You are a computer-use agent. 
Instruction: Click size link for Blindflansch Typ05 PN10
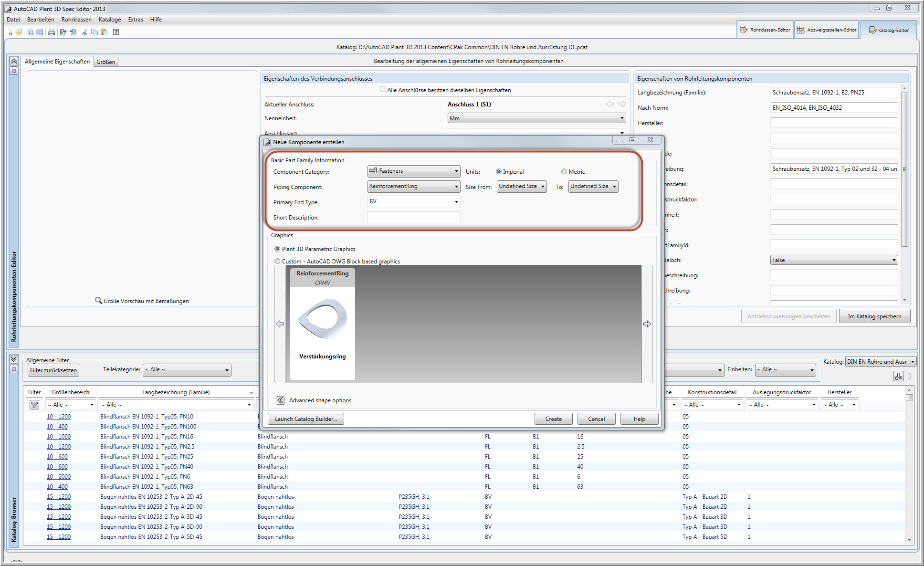[x=59, y=417]
